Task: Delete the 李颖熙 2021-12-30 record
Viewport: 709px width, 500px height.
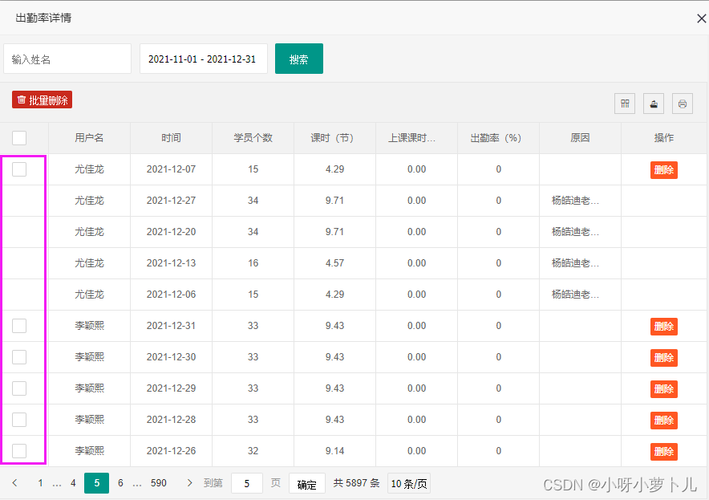Action: (664, 358)
